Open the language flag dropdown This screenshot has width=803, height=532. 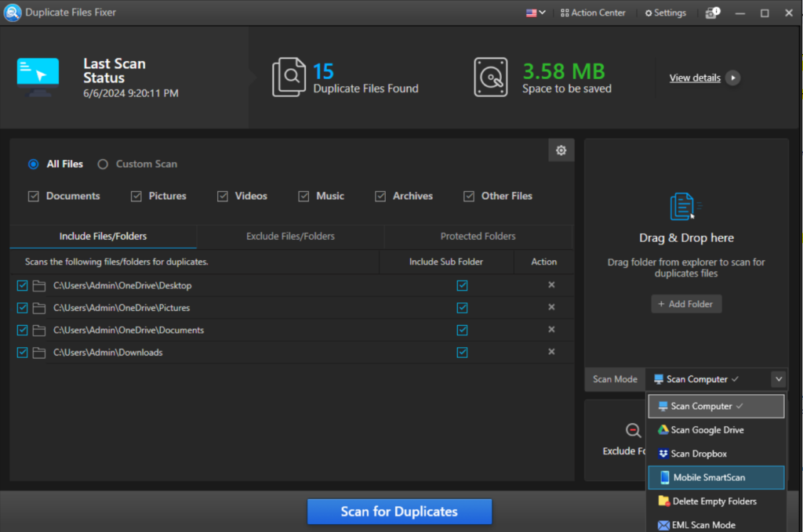[536, 13]
